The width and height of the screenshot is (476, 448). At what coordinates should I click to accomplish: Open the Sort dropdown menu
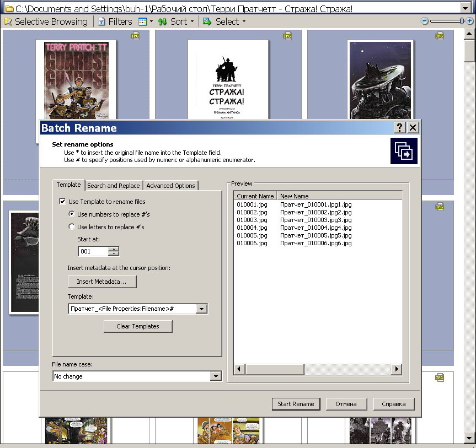(192, 21)
